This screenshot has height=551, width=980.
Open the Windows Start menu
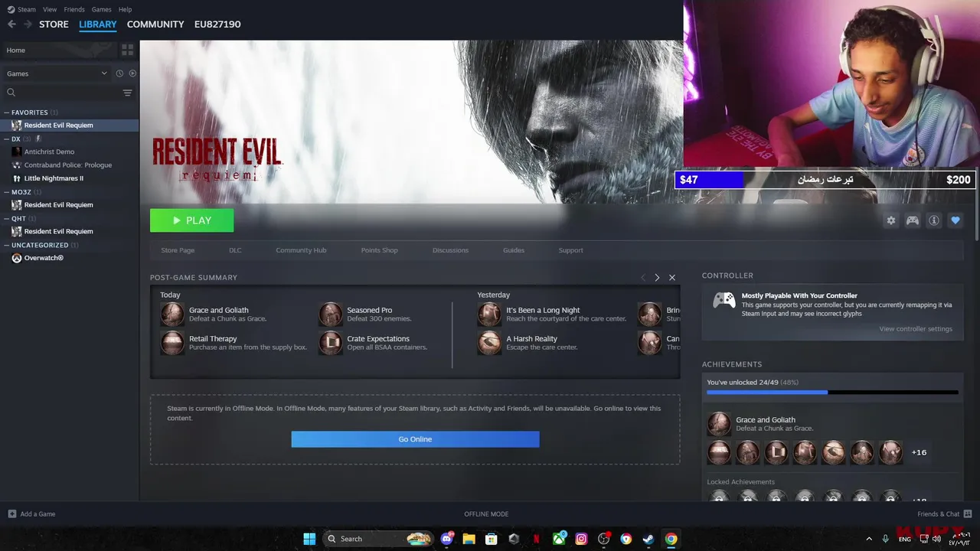point(309,539)
